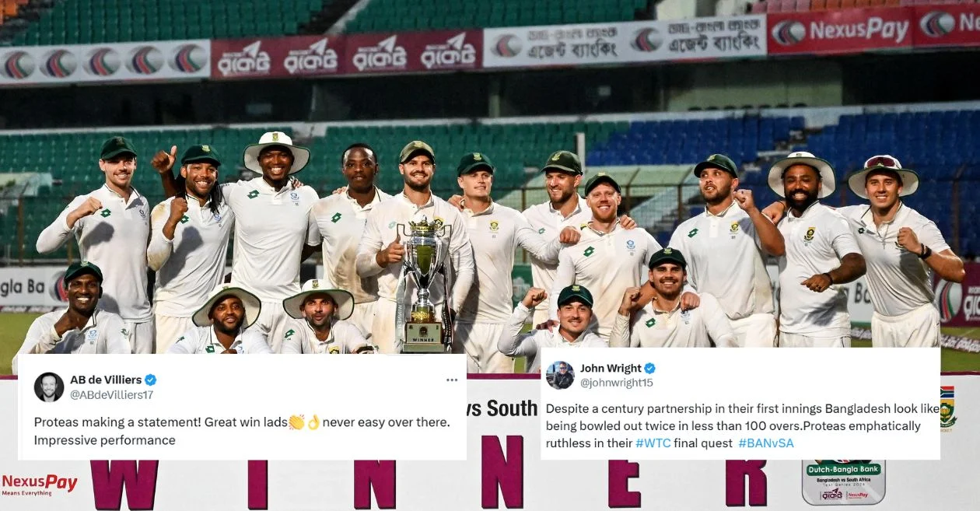
Task: Open John Wright's profile avatar
Action: tap(560, 375)
